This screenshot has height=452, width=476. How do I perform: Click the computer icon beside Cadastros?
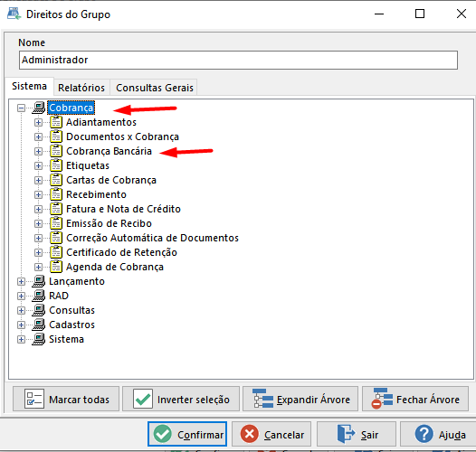point(39,325)
